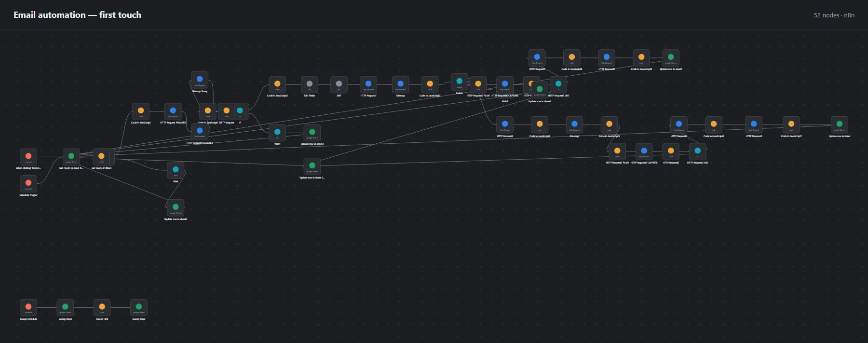The width and height of the screenshot is (868, 343).
Task: Open the HTTP Request4 node
Action: click(x=679, y=125)
